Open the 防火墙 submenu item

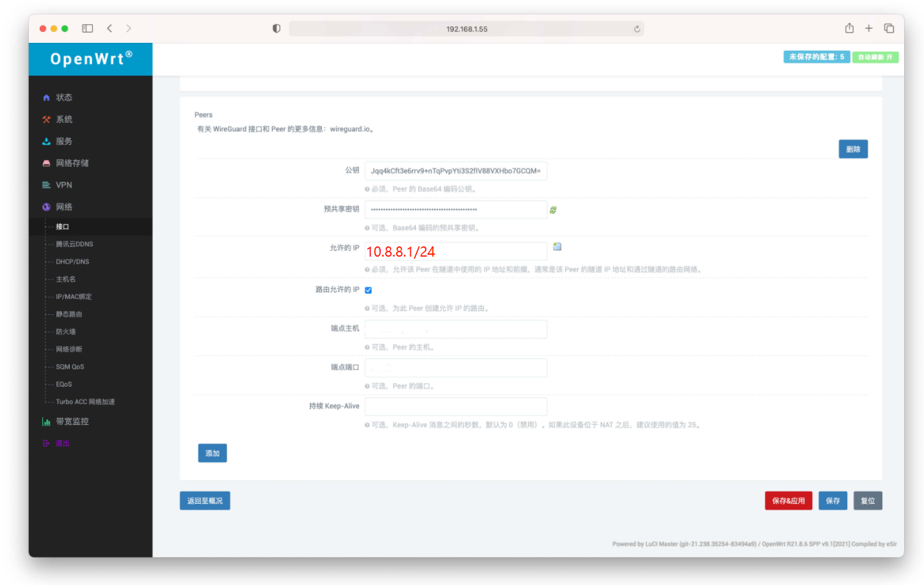(x=65, y=332)
